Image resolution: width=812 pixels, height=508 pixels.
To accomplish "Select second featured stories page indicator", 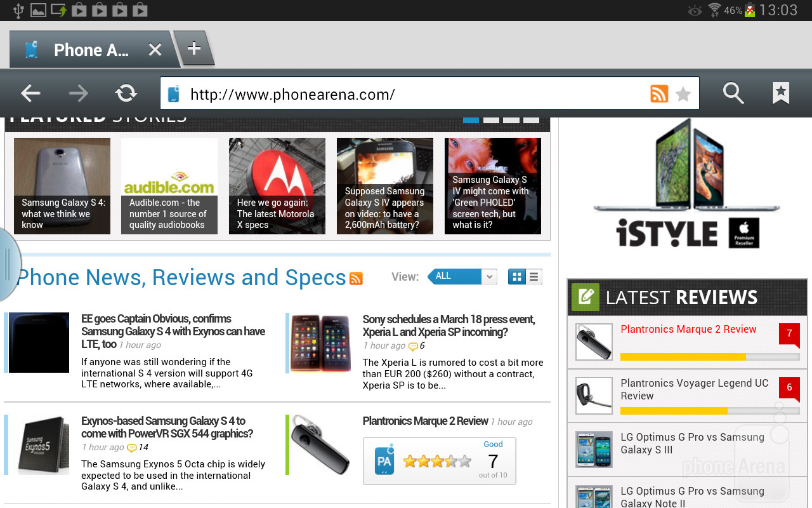I will click(x=491, y=119).
